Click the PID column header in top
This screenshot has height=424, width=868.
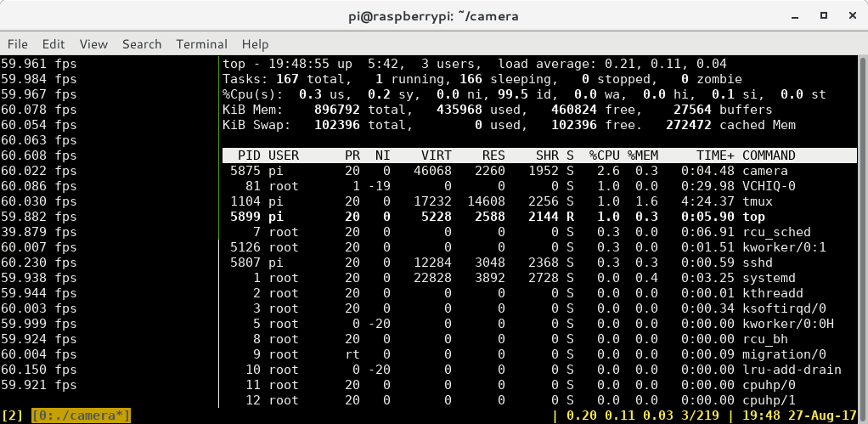(x=249, y=155)
